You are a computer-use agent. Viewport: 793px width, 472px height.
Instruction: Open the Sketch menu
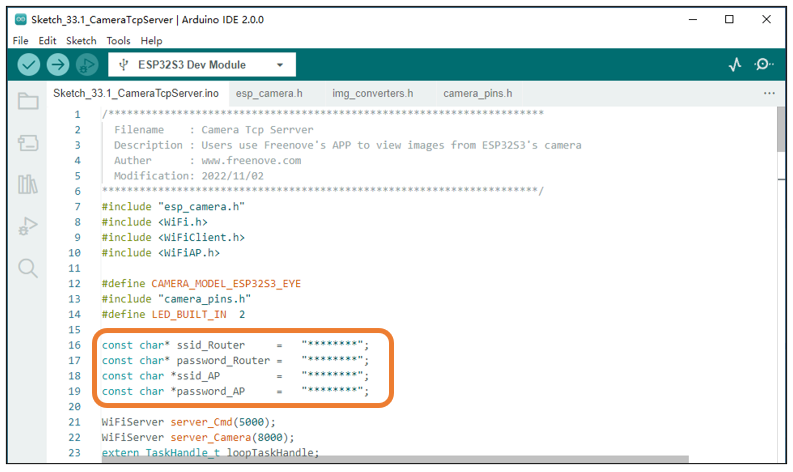coord(81,40)
